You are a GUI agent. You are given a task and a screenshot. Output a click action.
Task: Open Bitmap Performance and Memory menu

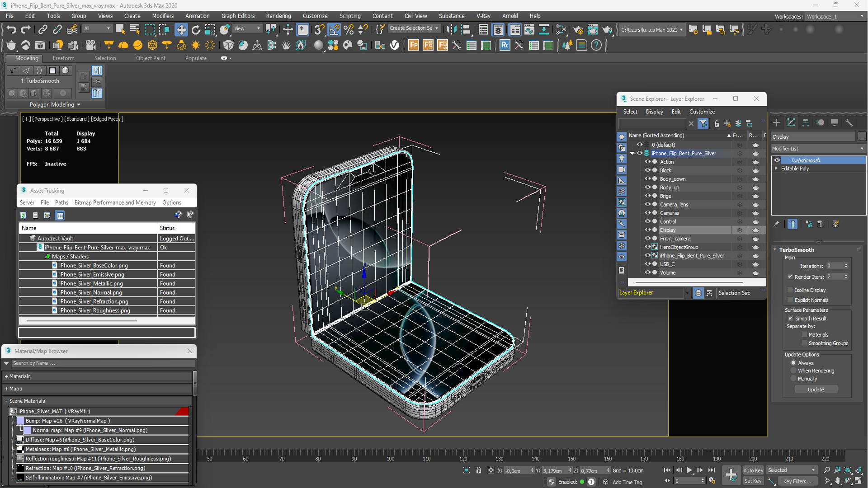coord(115,202)
